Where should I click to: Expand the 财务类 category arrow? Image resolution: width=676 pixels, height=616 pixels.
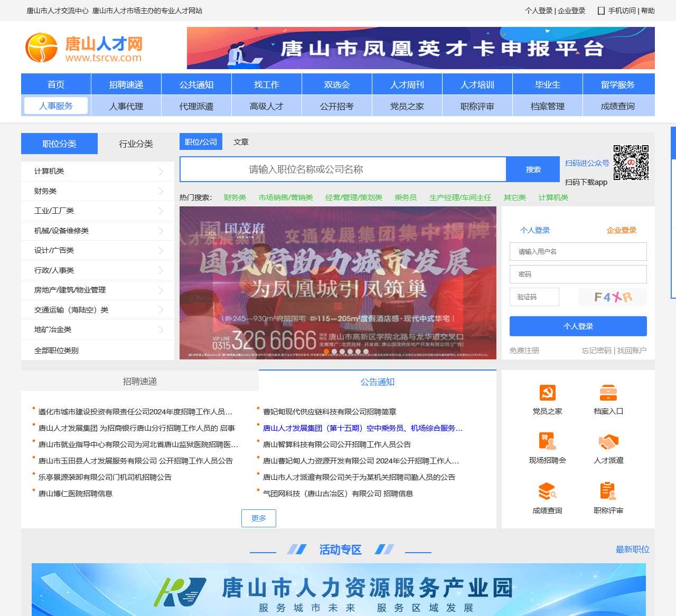coord(161,191)
